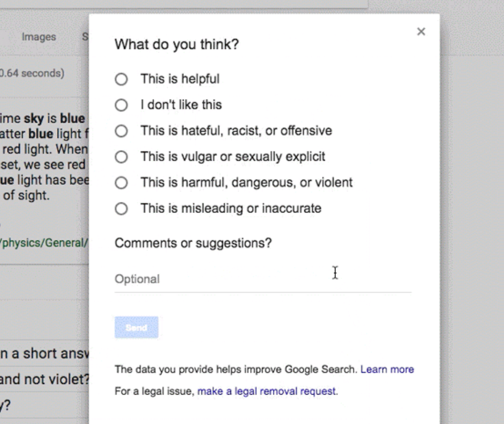Expand the "short answer" related question
Viewport: 504px width, 424px height.
tap(44, 353)
